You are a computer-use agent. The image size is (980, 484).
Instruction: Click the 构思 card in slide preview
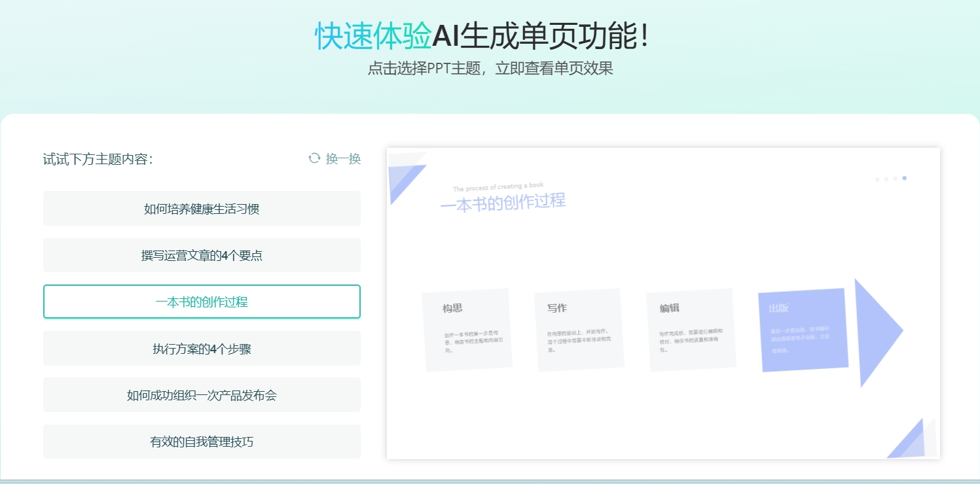(467, 330)
